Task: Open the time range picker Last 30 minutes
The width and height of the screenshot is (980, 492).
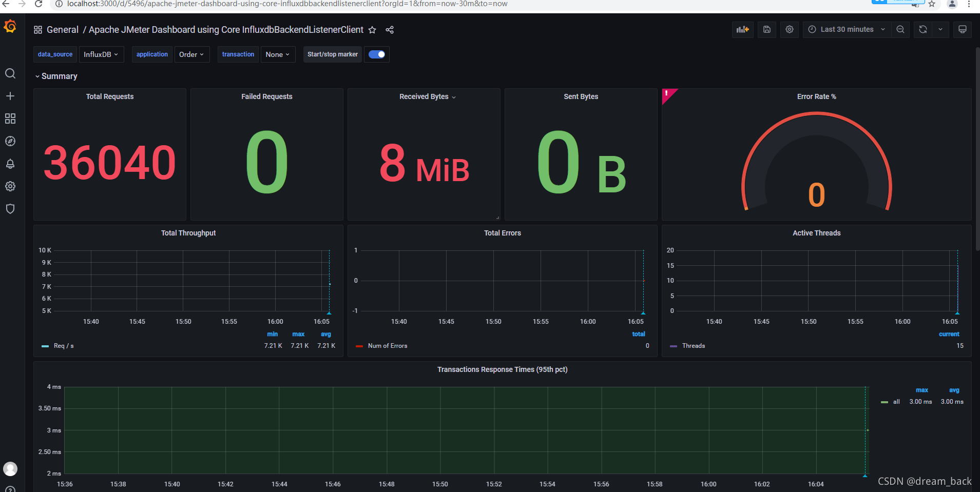Action: 847,29
